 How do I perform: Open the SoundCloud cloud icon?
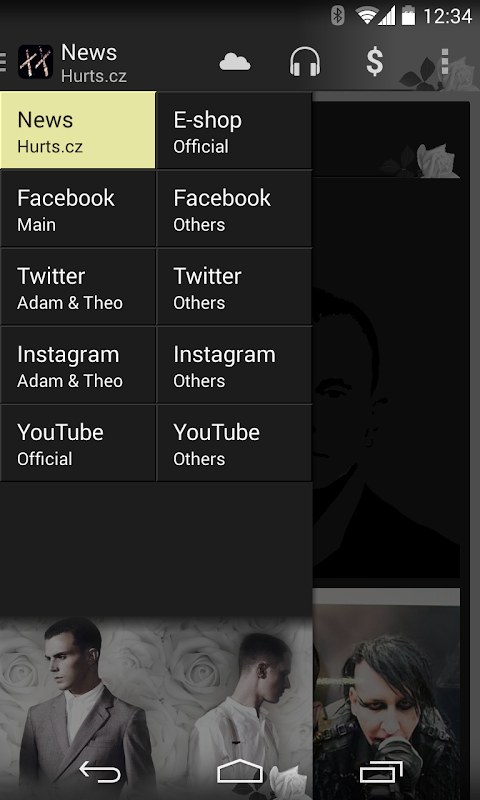tap(235, 62)
